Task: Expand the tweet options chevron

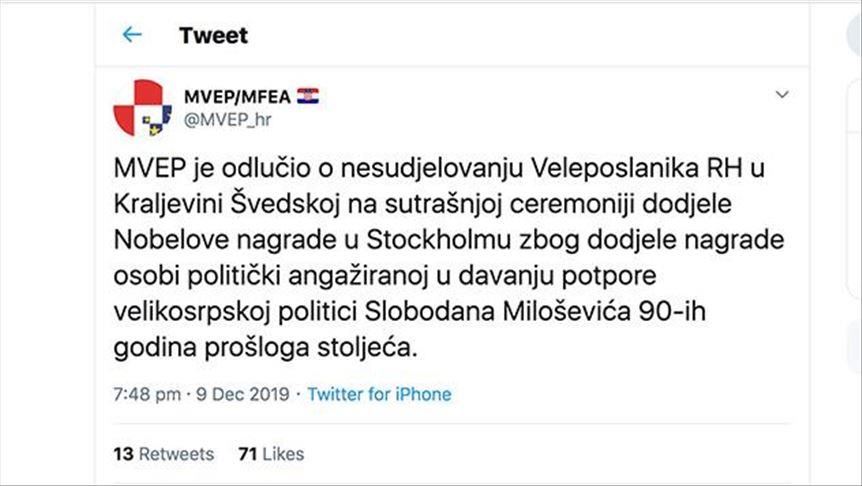Action: coord(782,95)
